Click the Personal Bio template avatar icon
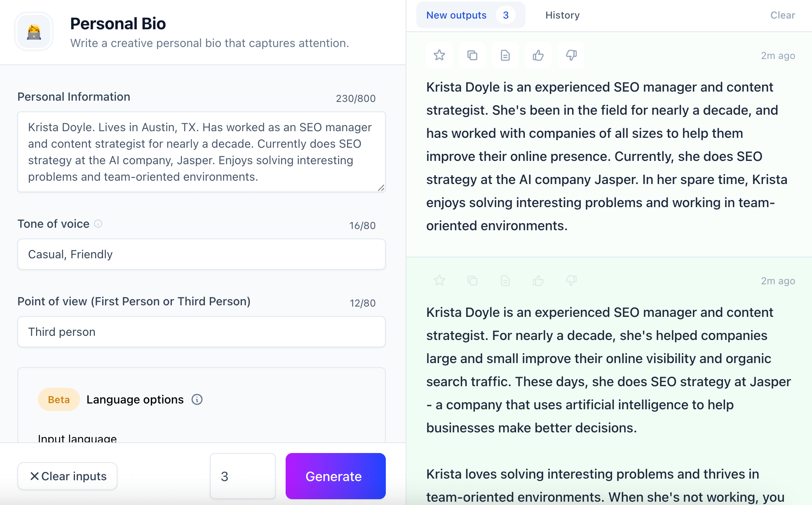 tap(34, 31)
